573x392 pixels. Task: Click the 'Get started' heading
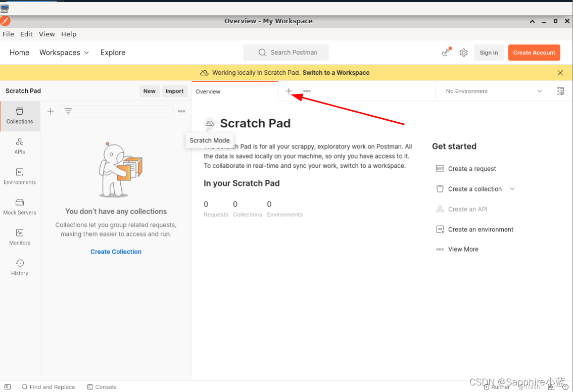(454, 146)
